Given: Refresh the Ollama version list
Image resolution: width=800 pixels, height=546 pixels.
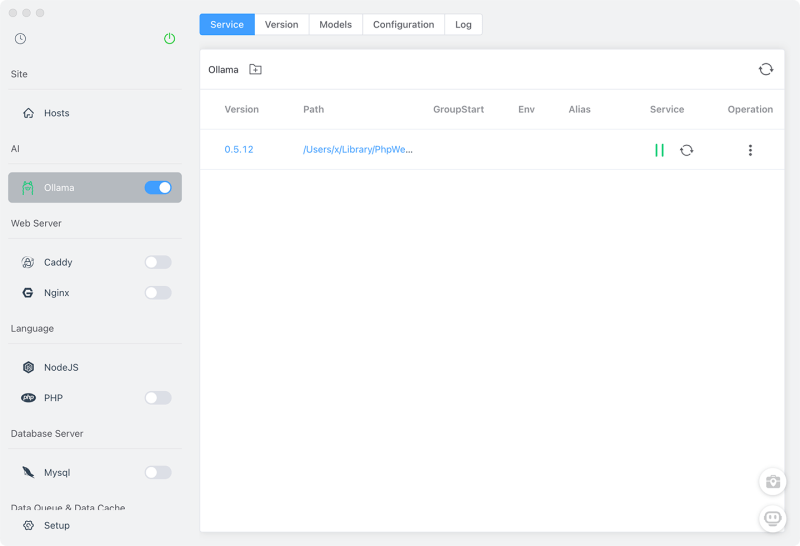Looking at the screenshot, I should [766, 69].
